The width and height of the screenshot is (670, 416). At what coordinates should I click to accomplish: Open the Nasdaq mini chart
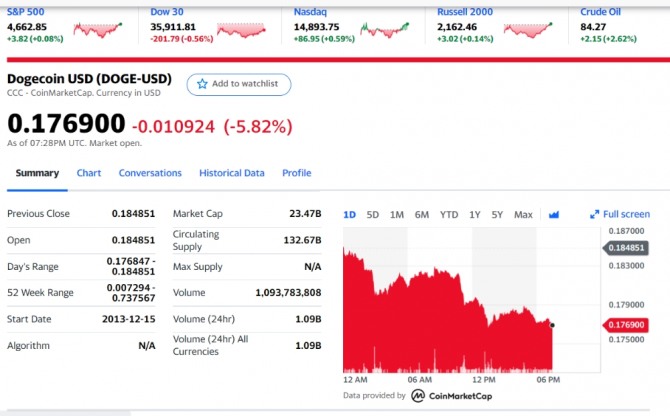pos(385,30)
